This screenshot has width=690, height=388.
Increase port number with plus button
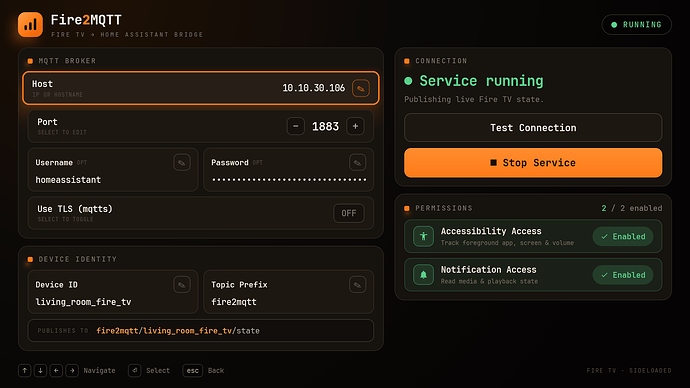[x=355, y=126]
